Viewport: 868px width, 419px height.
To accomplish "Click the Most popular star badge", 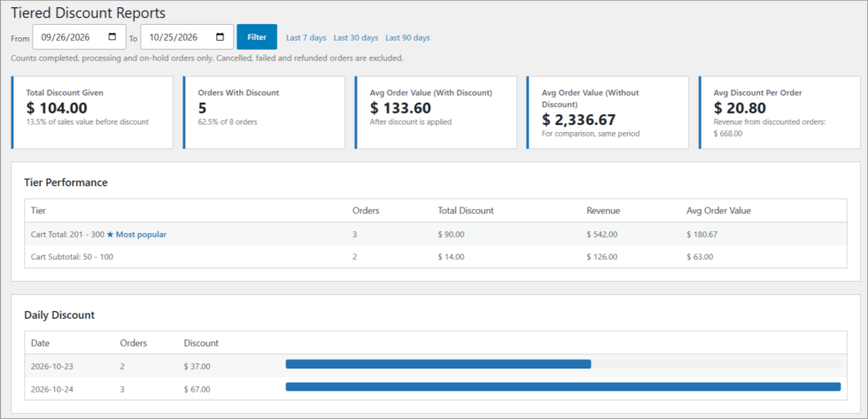I will coord(136,235).
